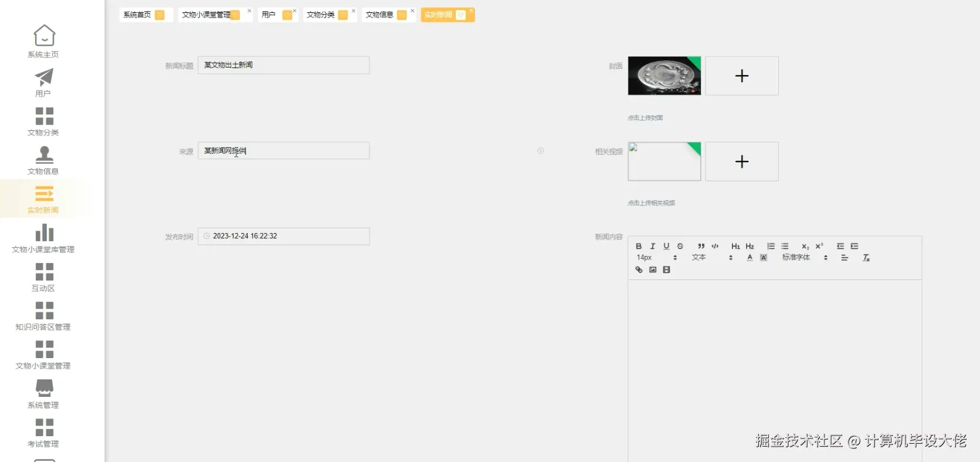Open 文物分类 in the sidebar

pos(43,122)
